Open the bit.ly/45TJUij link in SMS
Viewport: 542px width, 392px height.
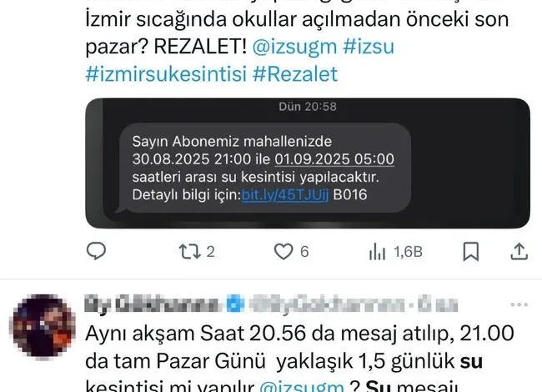click(x=285, y=195)
